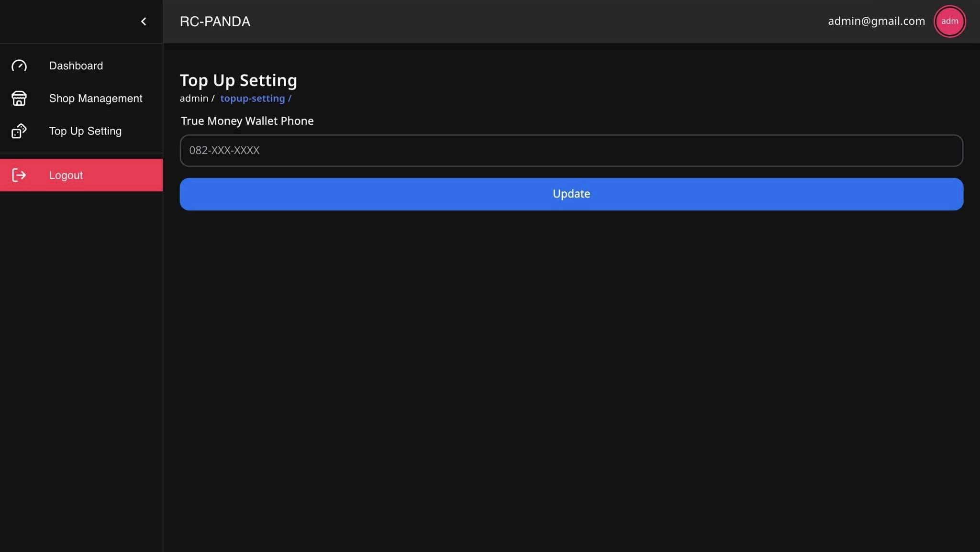Screen dimensions: 980x552
Task: Follow the topup-setting breadcrumb link
Action: 253,99
